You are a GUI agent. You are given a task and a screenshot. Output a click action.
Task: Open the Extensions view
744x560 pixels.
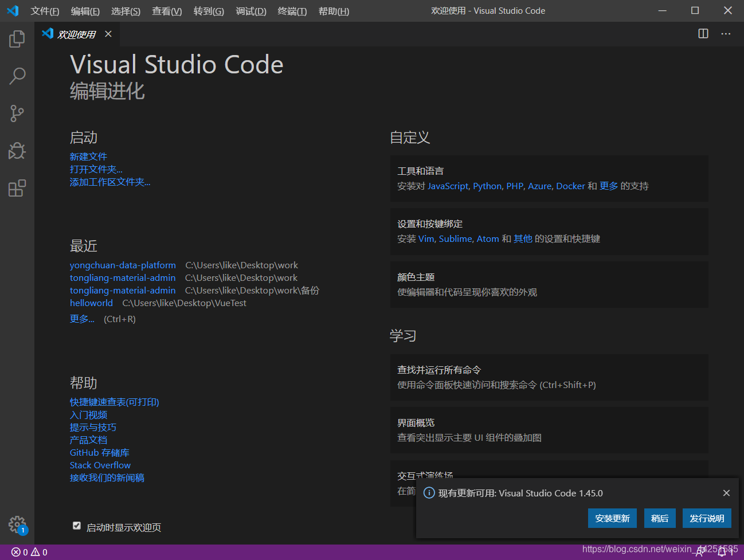pyautogui.click(x=17, y=188)
